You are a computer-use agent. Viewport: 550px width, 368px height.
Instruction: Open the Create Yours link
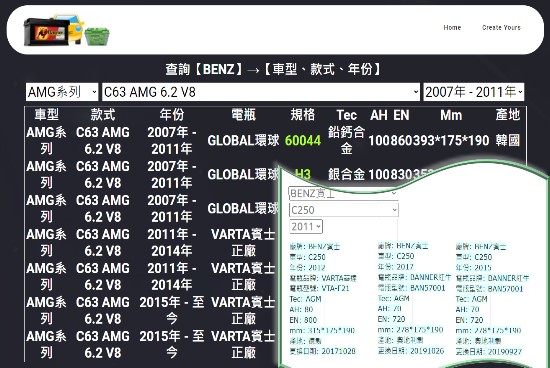[x=501, y=27]
